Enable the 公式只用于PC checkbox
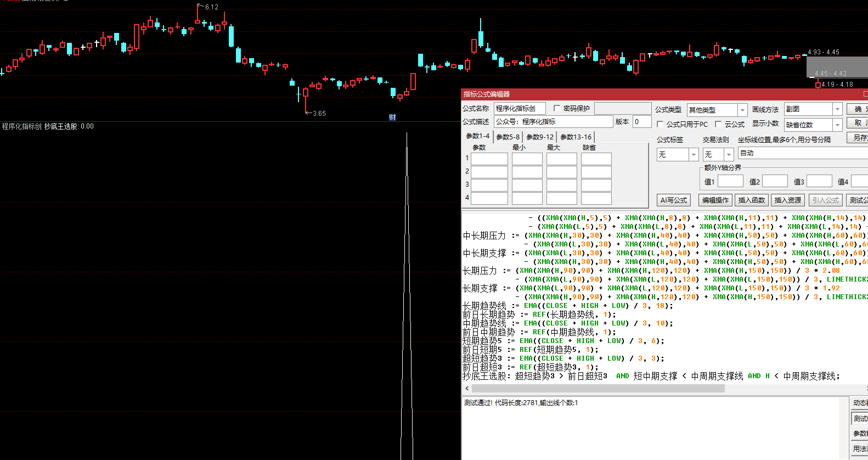This screenshot has height=460, width=868. [x=660, y=125]
